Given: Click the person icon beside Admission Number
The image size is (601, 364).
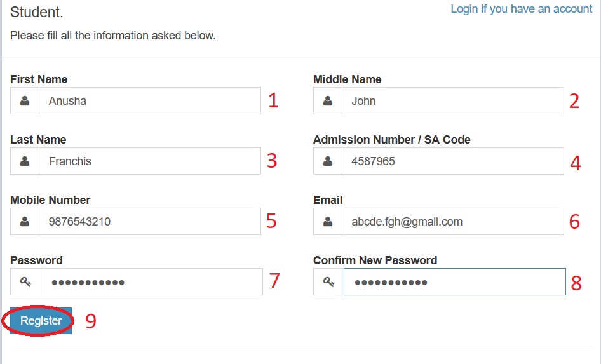Looking at the screenshot, I should click(328, 161).
